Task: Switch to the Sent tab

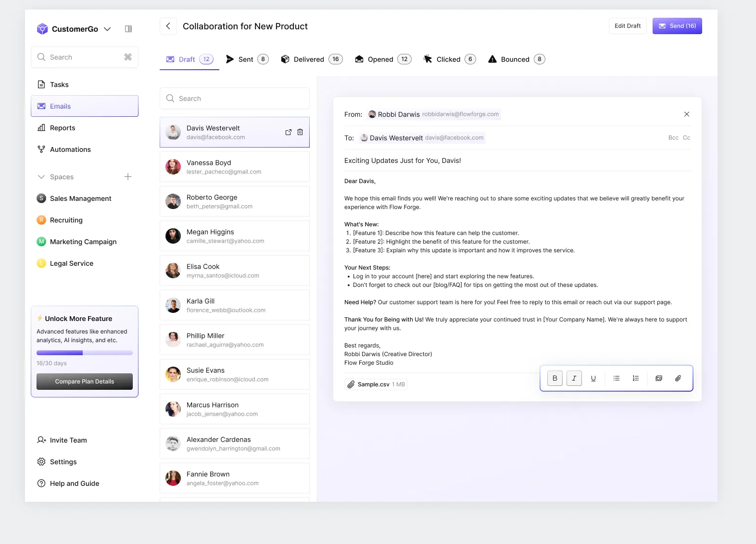Action: click(x=247, y=60)
